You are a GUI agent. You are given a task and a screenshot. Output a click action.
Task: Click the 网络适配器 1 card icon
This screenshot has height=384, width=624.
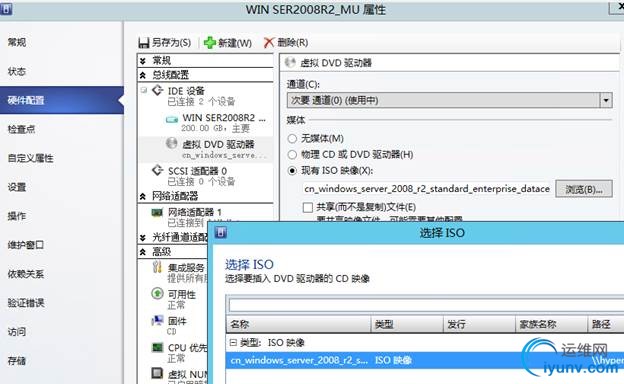click(157, 212)
